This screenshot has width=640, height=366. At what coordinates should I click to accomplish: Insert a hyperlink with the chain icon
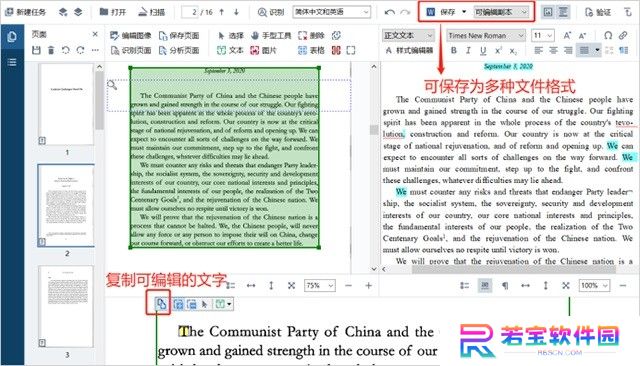[623, 36]
